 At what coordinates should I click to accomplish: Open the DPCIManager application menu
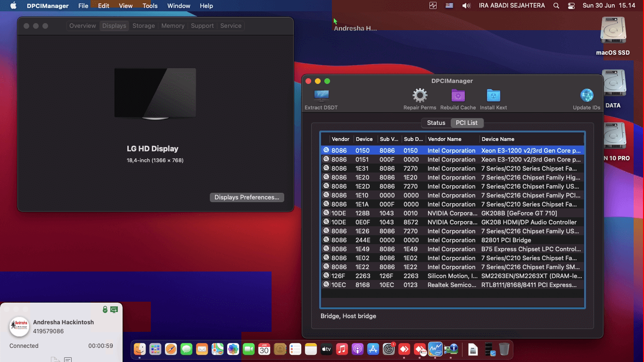48,6
